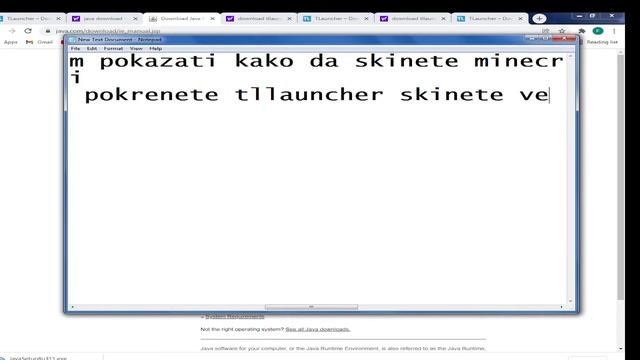The image size is (640, 360).
Task: Open Notepad Help menu
Action: (156, 49)
